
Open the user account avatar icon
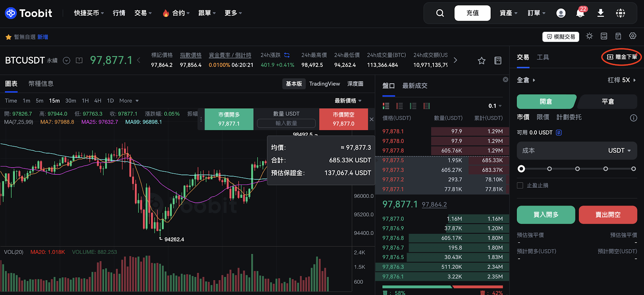coord(561,13)
